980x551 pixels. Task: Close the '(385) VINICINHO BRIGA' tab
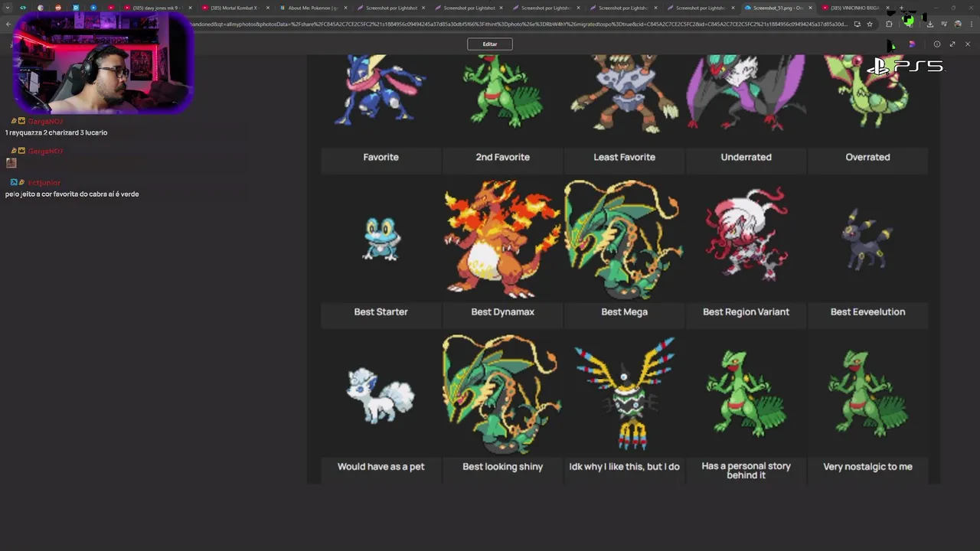point(887,8)
